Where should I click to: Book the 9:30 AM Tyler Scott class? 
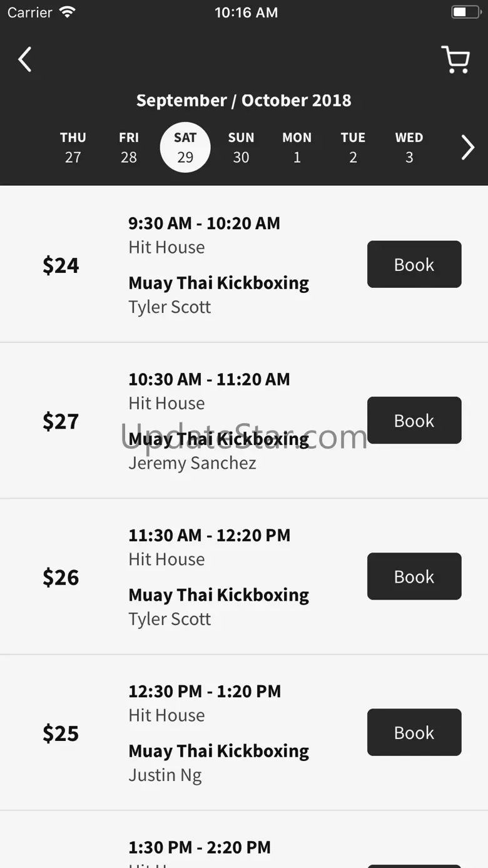pos(414,265)
